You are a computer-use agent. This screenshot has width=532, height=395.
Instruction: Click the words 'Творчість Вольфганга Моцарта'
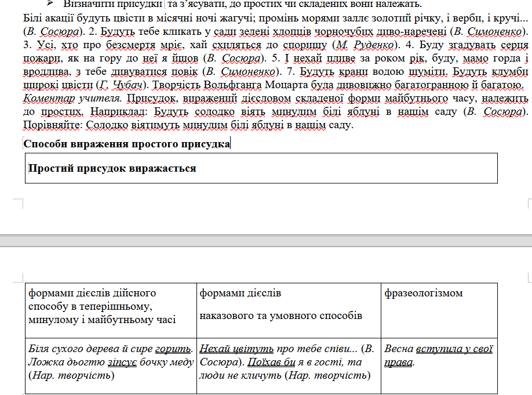point(229,85)
